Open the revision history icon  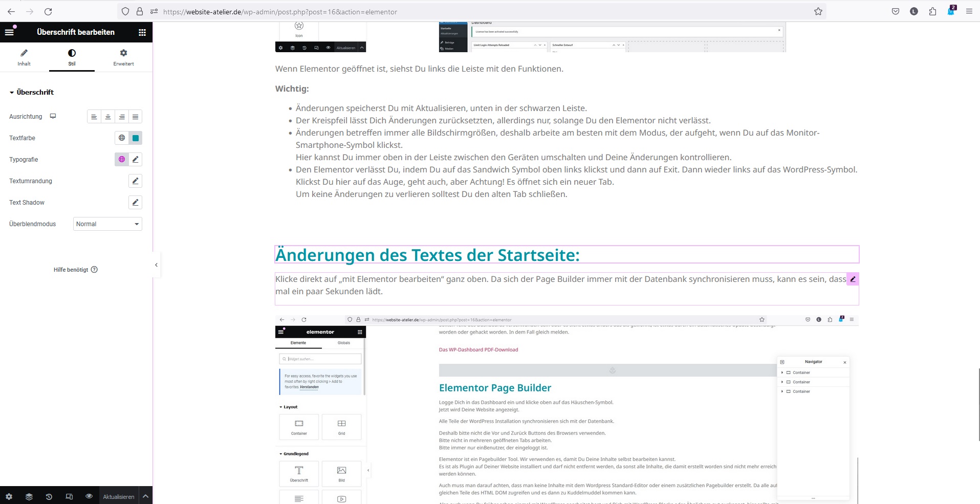[x=49, y=496]
